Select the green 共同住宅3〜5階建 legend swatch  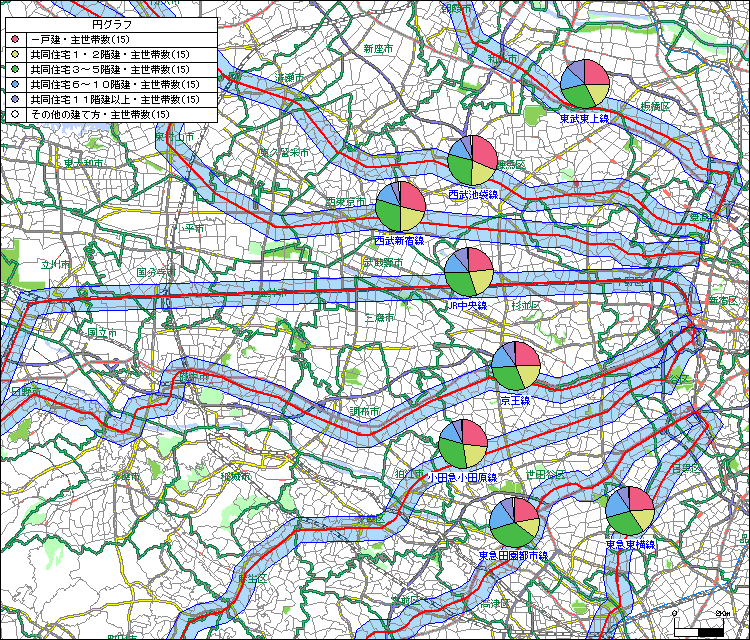(14, 69)
